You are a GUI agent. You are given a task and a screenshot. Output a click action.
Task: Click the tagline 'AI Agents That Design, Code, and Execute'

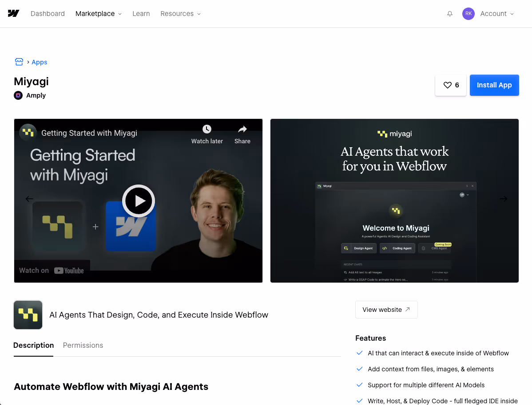click(159, 315)
